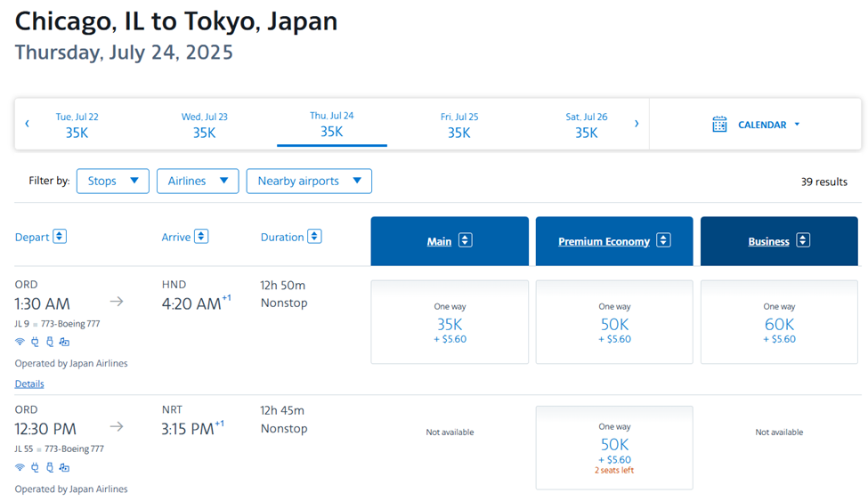Select 50K Premium Economy fare with 2 seats left
This screenshot has height=501, width=868.
click(x=614, y=448)
